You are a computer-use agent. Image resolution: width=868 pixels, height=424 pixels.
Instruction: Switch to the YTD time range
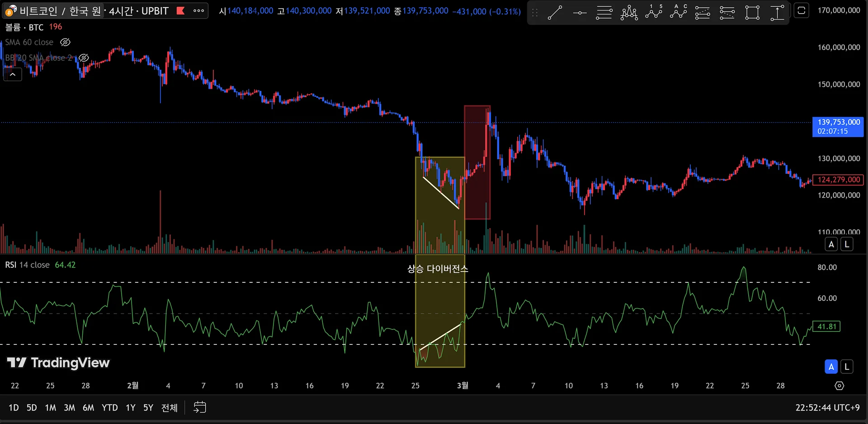tap(109, 408)
